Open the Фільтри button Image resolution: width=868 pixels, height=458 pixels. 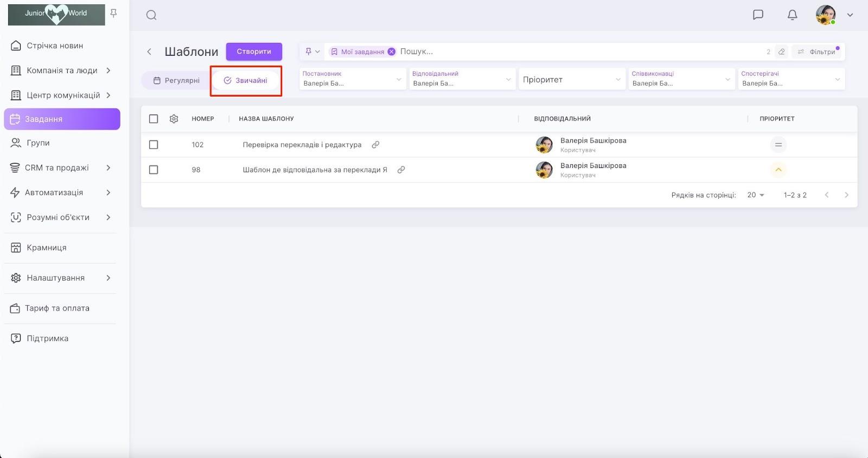(816, 52)
